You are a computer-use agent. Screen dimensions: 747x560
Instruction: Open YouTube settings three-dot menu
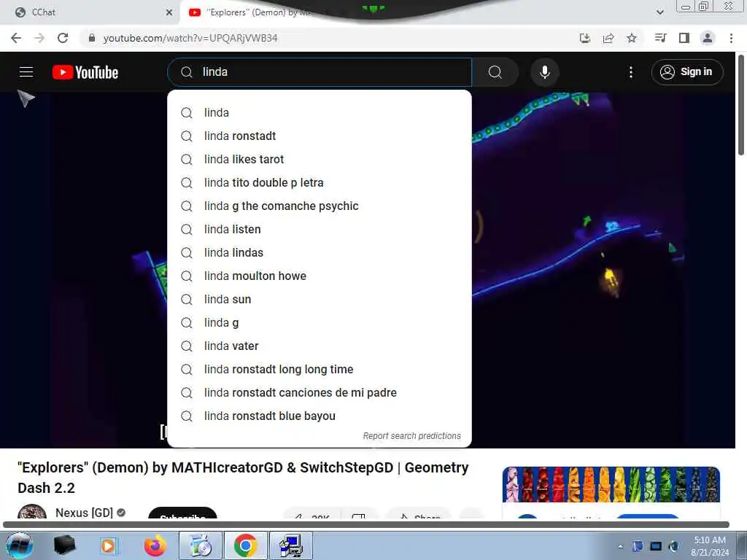pyautogui.click(x=631, y=72)
